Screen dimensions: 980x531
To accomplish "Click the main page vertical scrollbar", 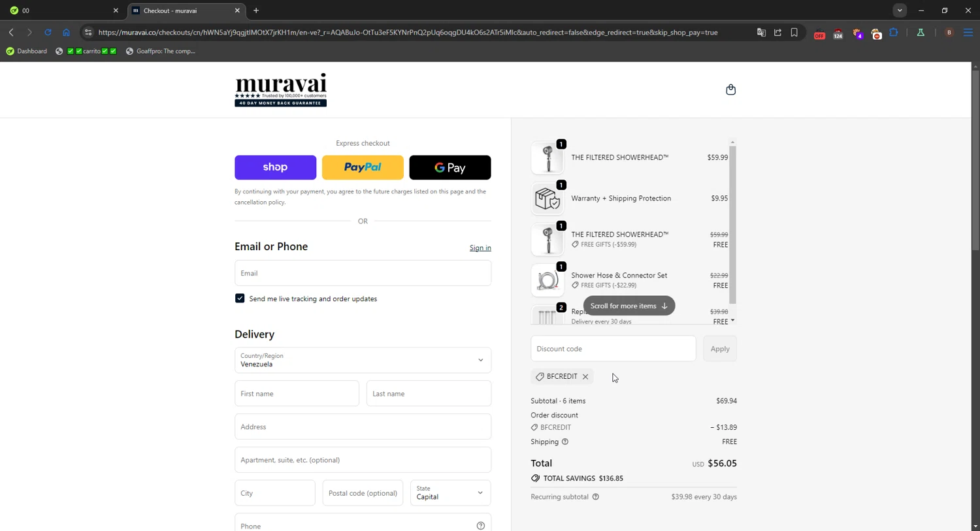I will [x=975, y=160].
